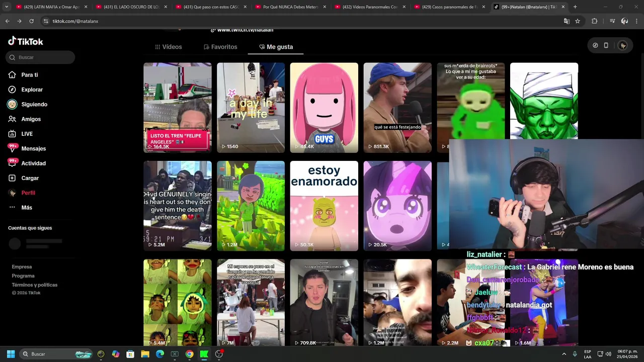The image size is (644, 362).
Task: Open the LIVE section
Action: (x=27, y=134)
